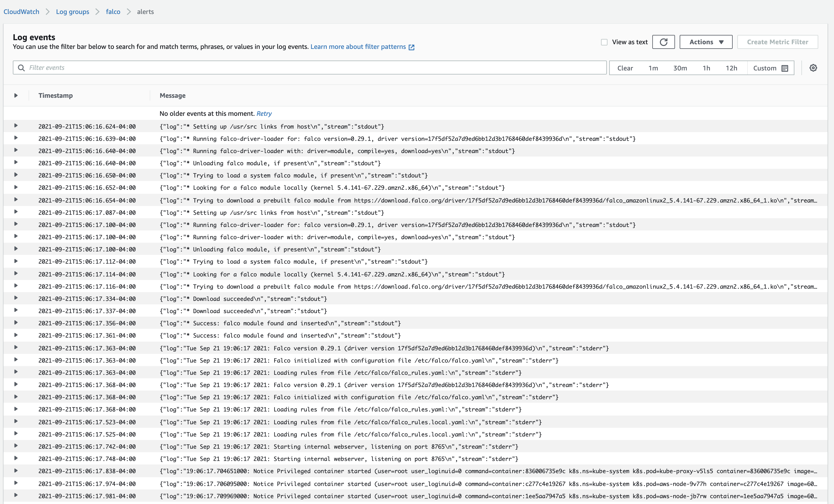
Task: Open Log groups breadcrumb link
Action: [73, 12]
